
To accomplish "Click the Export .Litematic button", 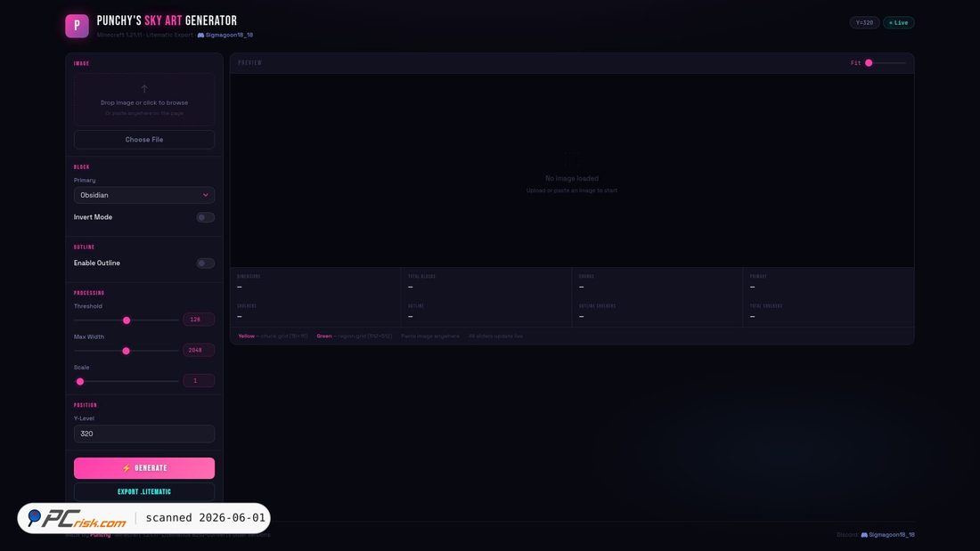I will pos(144,491).
